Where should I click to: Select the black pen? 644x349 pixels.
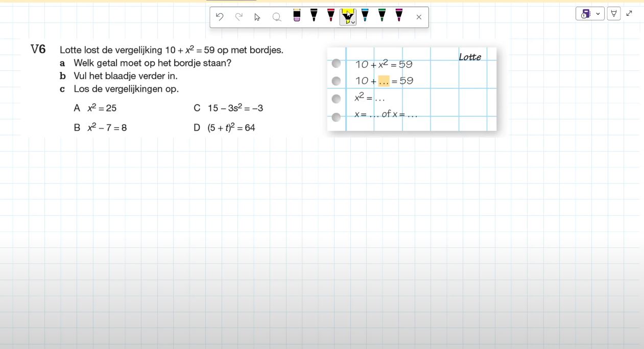(314, 16)
